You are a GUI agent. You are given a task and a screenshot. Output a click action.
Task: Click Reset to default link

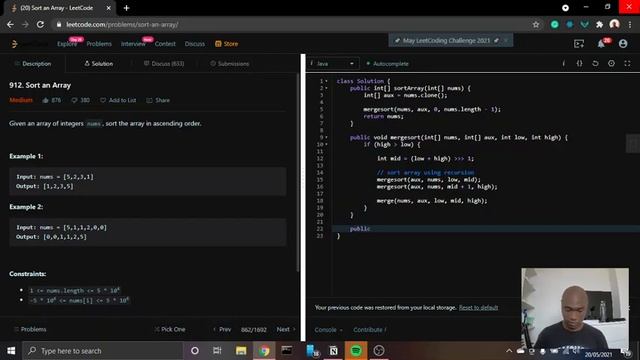tap(478, 307)
